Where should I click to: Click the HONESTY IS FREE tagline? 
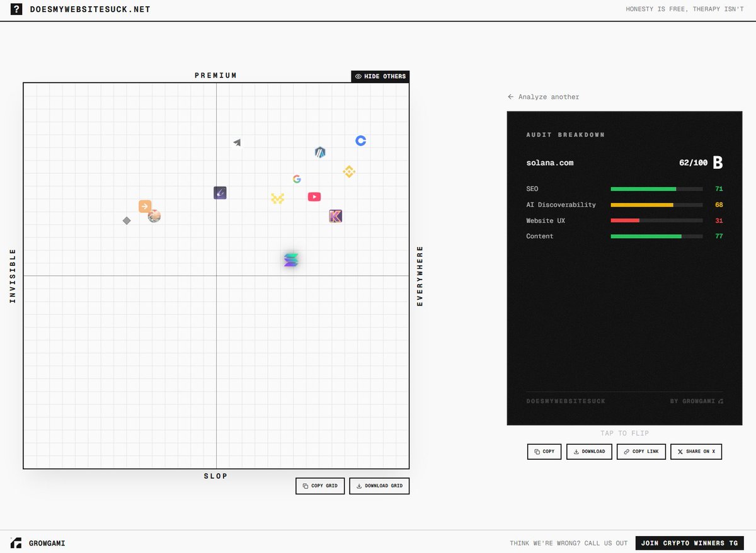coord(685,9)
